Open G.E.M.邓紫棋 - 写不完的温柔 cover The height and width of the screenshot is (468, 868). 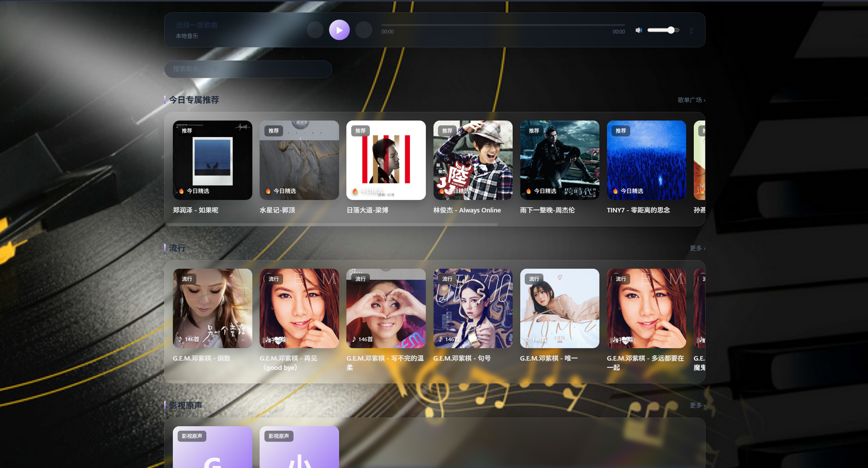[386, 308]
